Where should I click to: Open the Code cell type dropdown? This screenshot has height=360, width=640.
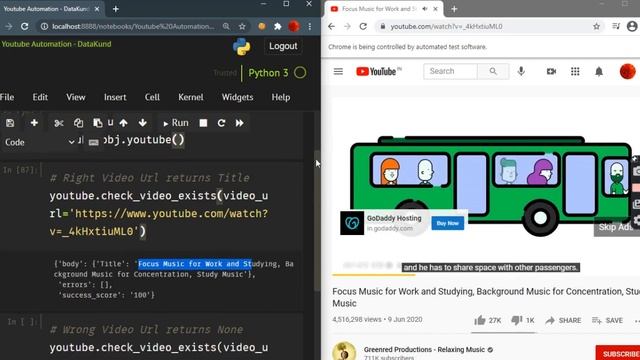tap(40, 142)
